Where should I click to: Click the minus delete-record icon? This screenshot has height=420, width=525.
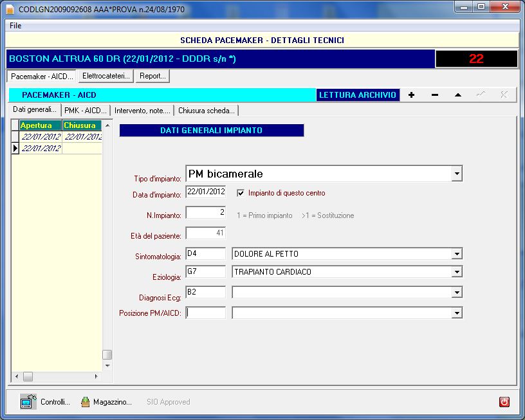[x=435, y=95]
